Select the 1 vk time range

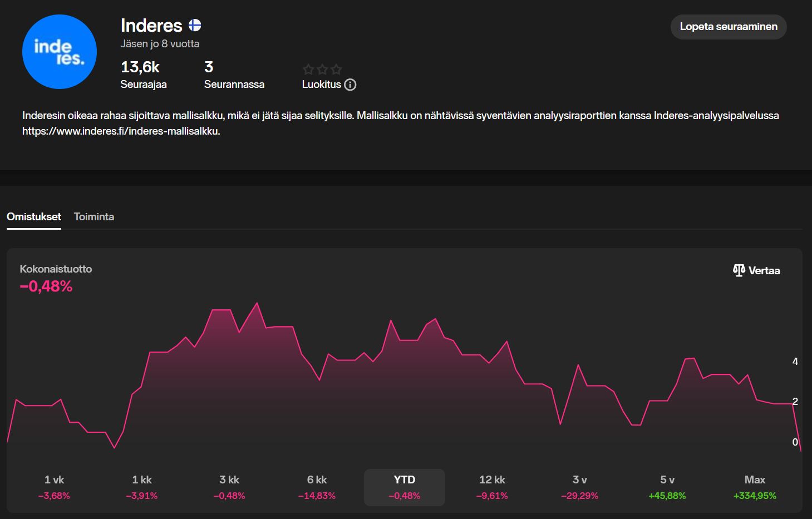54,487
